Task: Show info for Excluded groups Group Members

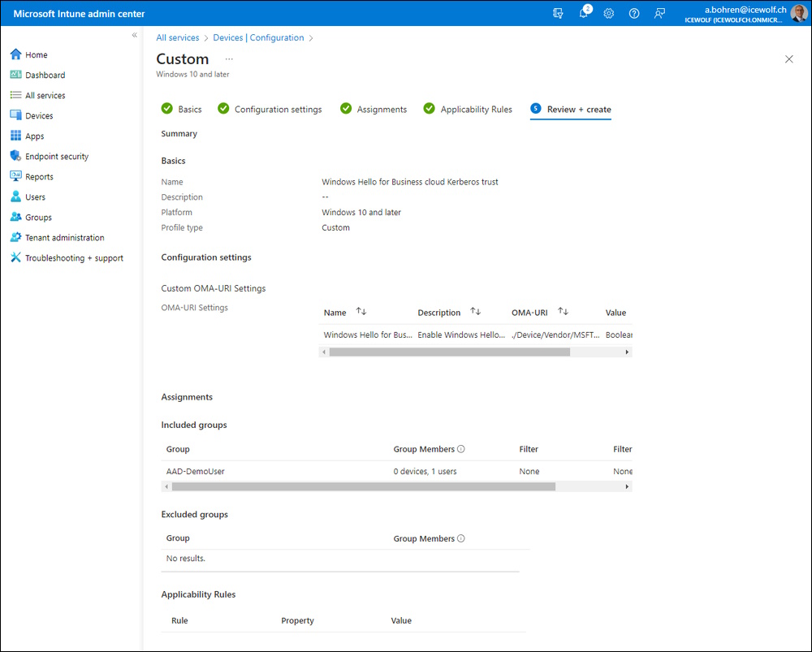Action: point(461,538)
